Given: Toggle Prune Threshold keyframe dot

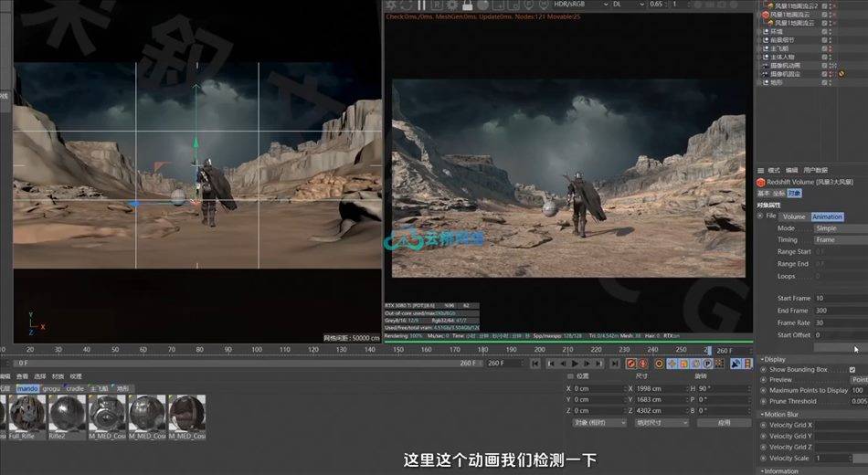Looking at the screenshot, I should click(763, 401).
